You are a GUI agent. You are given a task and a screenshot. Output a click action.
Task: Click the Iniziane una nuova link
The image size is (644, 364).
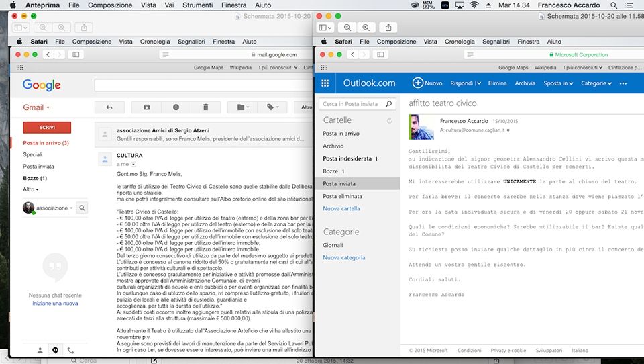(x=55, y=304)
